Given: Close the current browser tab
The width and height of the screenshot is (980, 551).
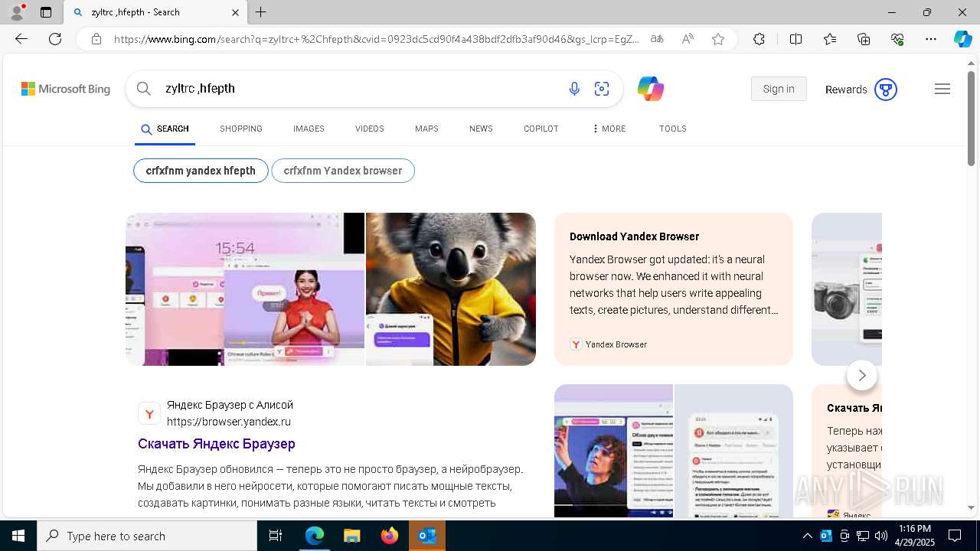Looking at the screenshot, I should (236, 12).
